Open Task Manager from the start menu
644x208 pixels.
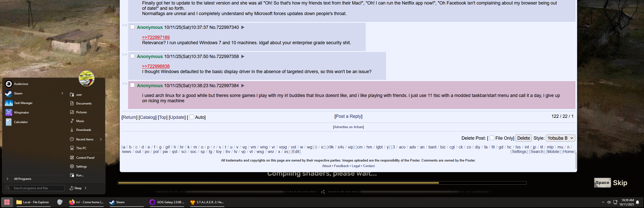pyautogui.click(x=34, y=103)
